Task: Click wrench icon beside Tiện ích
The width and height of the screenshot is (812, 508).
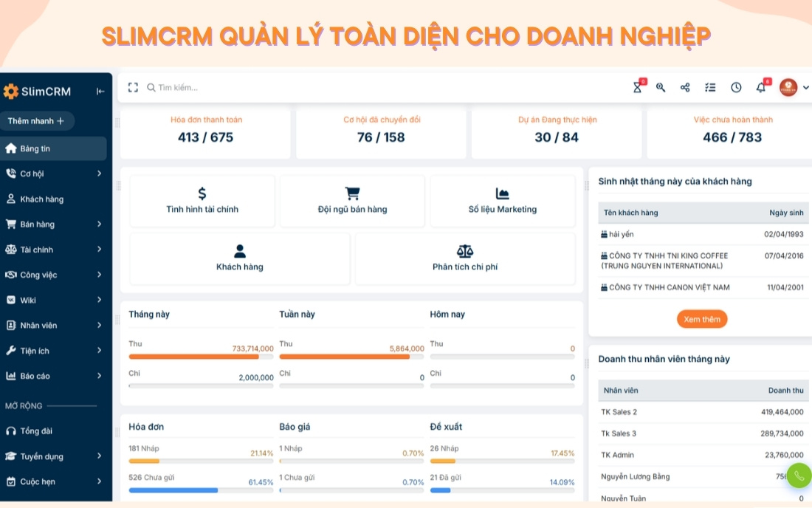Action: 11,351
